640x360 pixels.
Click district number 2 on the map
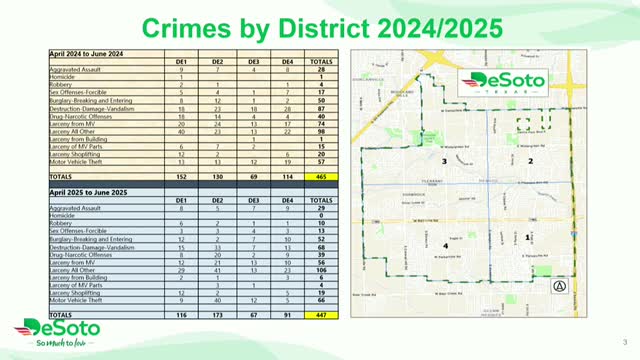(531, 161)
